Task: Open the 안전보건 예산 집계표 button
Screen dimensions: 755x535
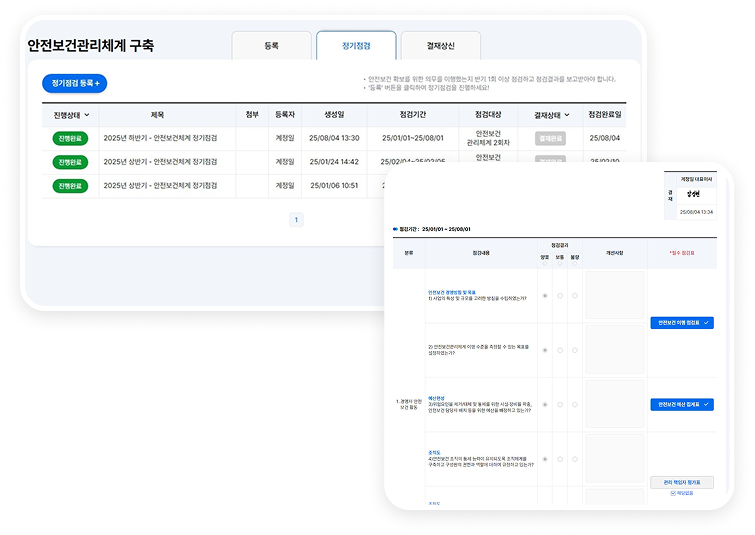Action: (684, 404)
